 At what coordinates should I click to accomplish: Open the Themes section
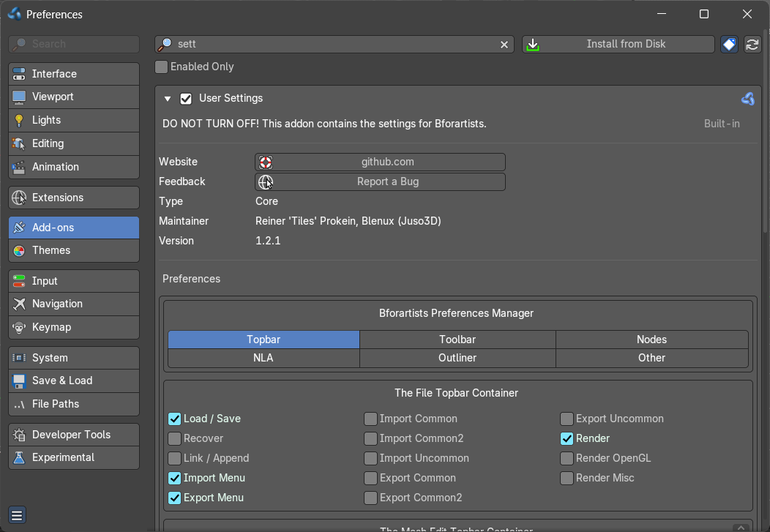(74, 251)
